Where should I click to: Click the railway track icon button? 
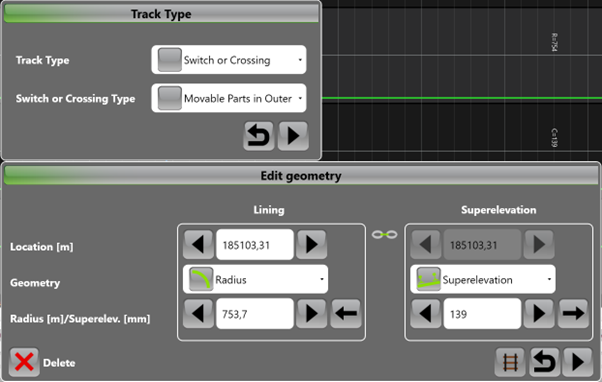510,362
